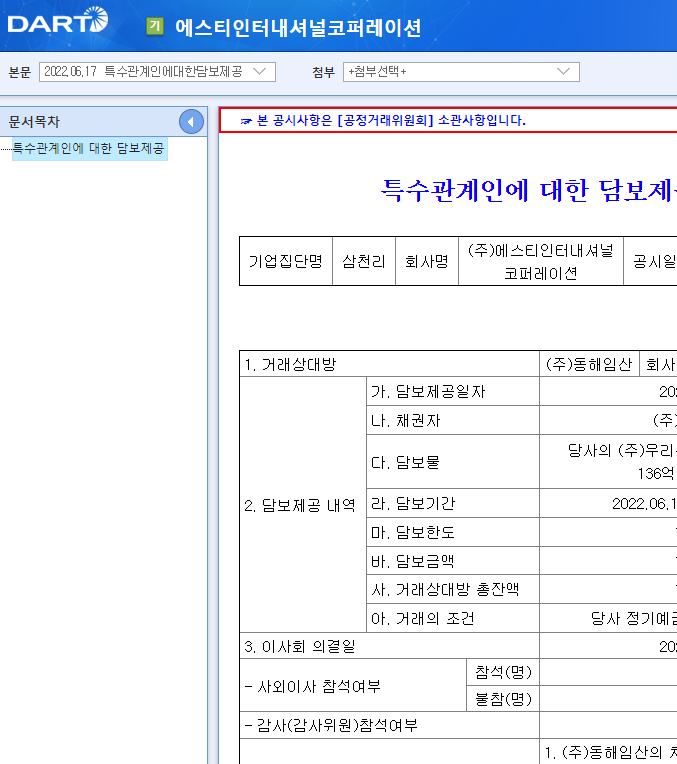Click the (주)동해임산 cell
Viewport: 677px width, 764px height.
tap(589, 364)
